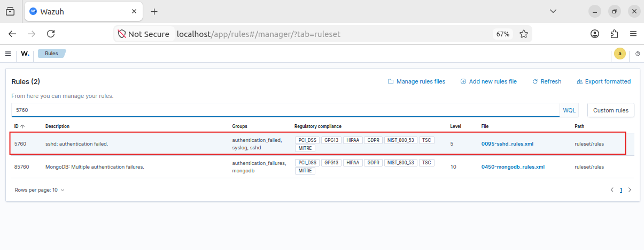Switch the search syntax via WQL button
Image resolution: width=644 pixels, height=250 pixels.
[x=570, y=110]
